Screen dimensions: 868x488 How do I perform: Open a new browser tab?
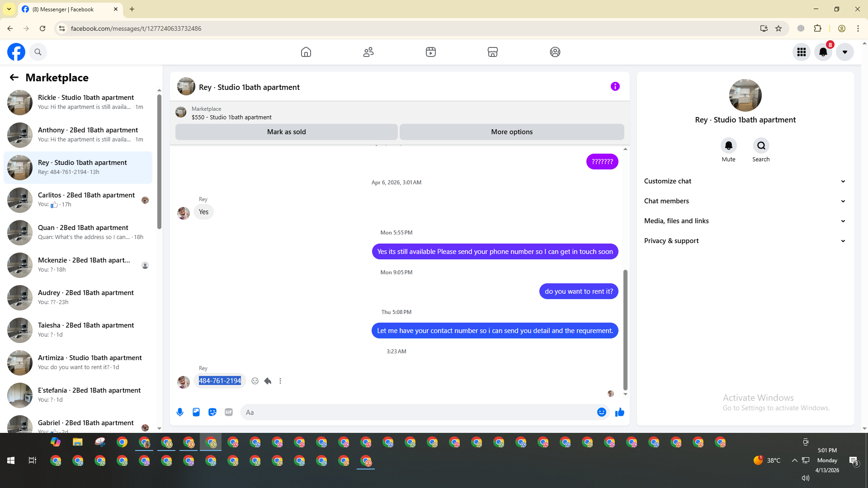pyautogui.click(x=132, y=9)
